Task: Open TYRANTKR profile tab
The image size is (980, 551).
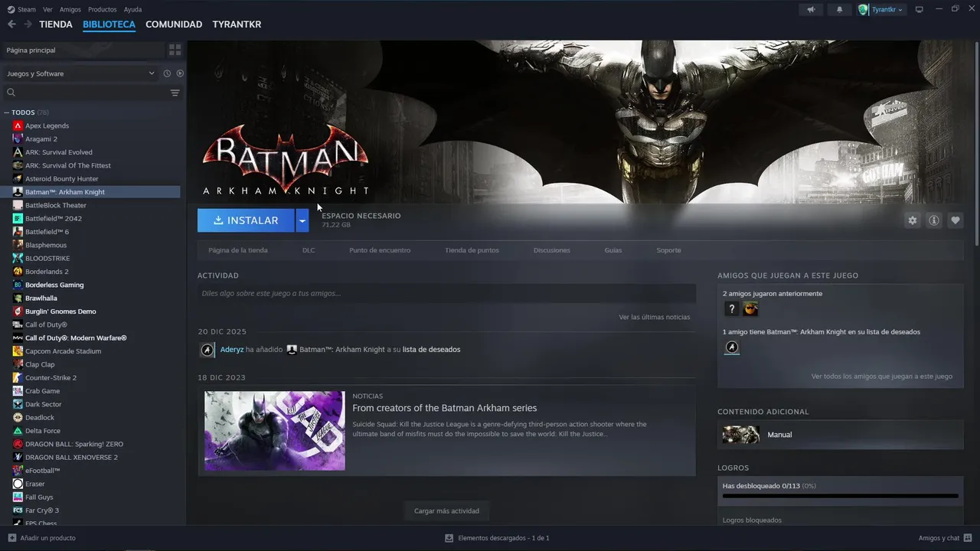Action: coord(237,24)
